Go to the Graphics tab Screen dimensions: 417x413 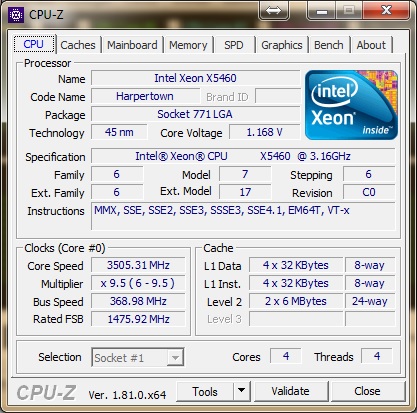[x=282, y=45]
